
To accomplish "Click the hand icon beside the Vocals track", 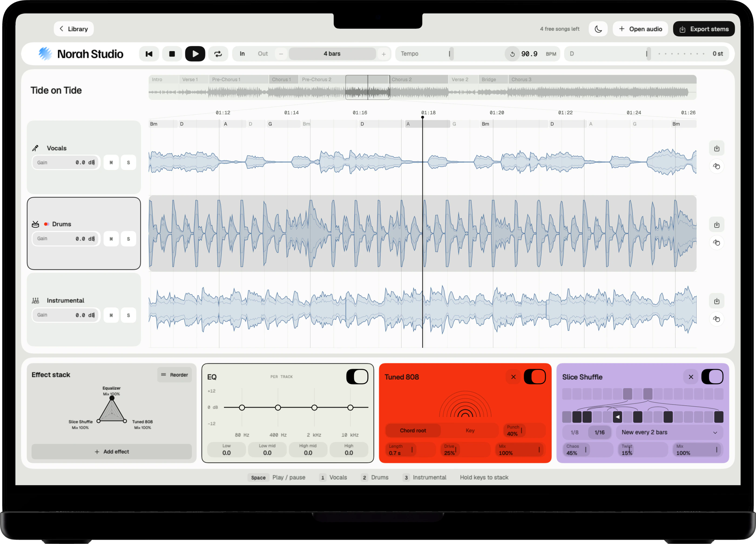I will [717, 166].
